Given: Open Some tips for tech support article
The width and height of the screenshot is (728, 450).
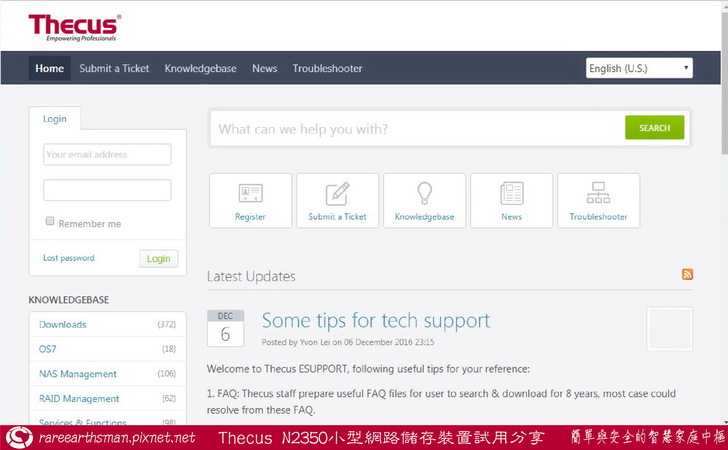Looking at the screenshot, I should [x=376, y=320].
